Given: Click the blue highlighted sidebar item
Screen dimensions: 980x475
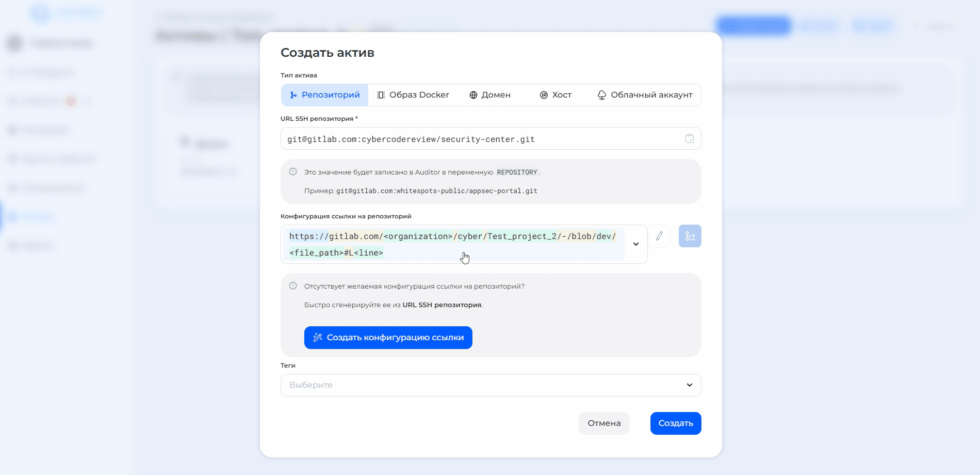Looking at the screenshot, I should click(x=31, y=216).
